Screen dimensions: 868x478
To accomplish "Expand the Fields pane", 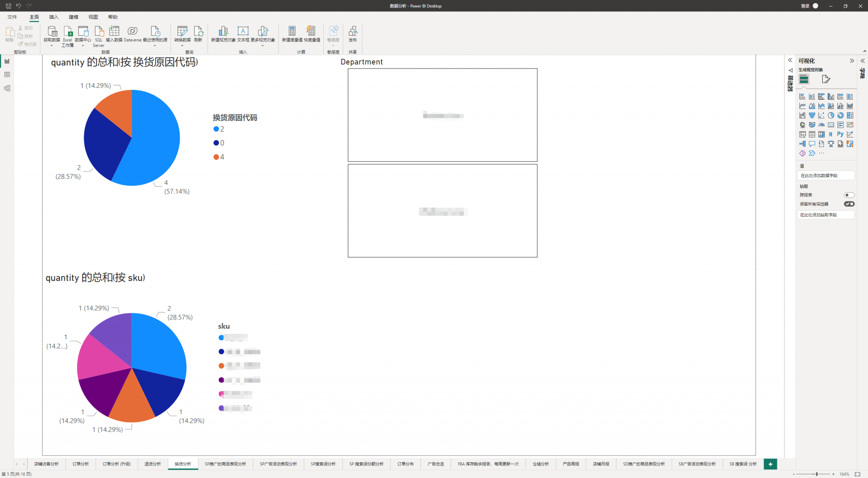I will [x=862, y=61].
